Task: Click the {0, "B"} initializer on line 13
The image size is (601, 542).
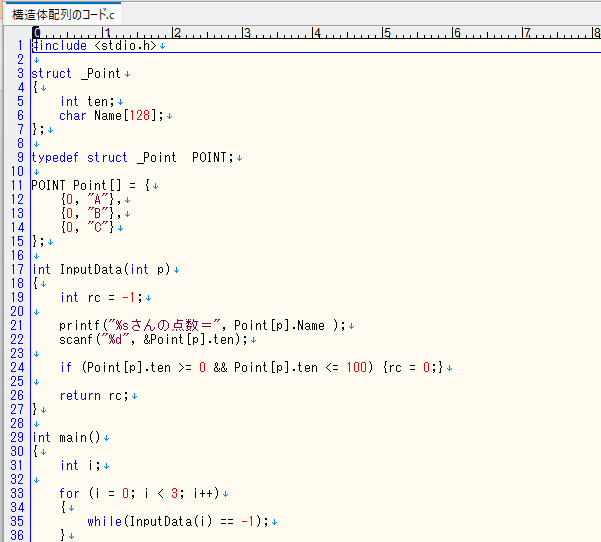Action: pos(90,213)
